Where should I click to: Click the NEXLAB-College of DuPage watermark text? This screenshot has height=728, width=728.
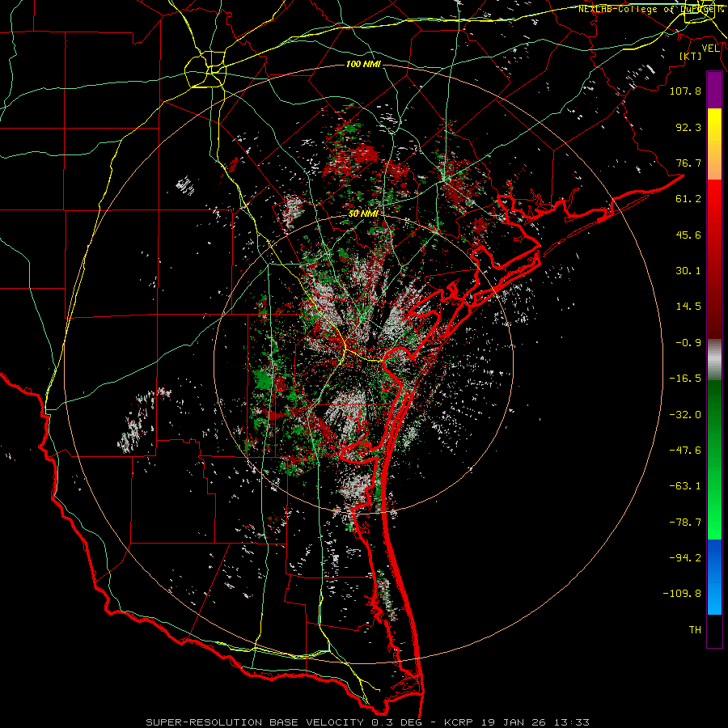pyautogui.click(x=650, y=9)
